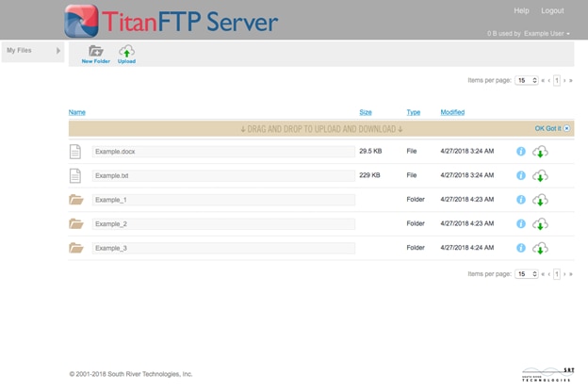Download Example.docx via cloud icon
Viewport: 588px width, 391px height.
(540, 152)
